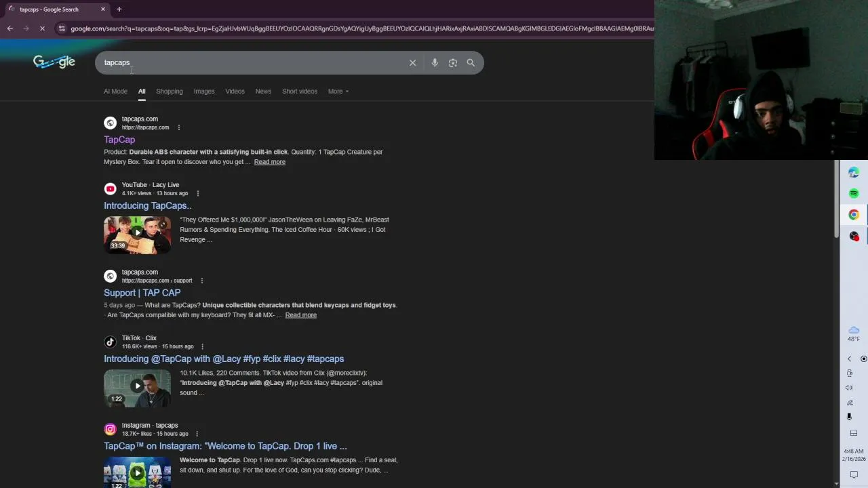Open Spotify from taskbar

(854, 193)
